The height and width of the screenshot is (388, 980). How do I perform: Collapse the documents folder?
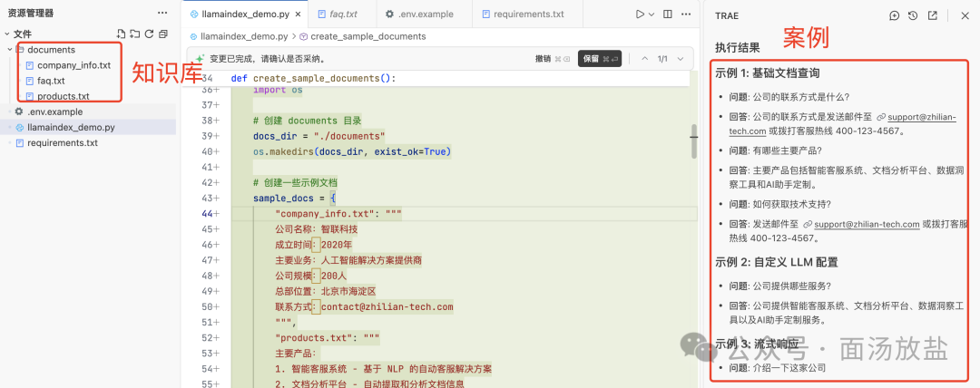[x=9, y=49]
